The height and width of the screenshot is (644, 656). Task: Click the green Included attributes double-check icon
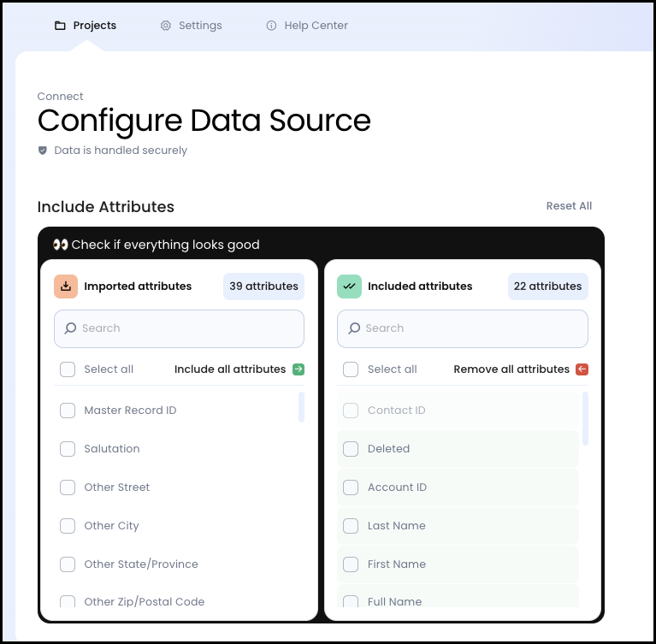[x=349, y=287]
